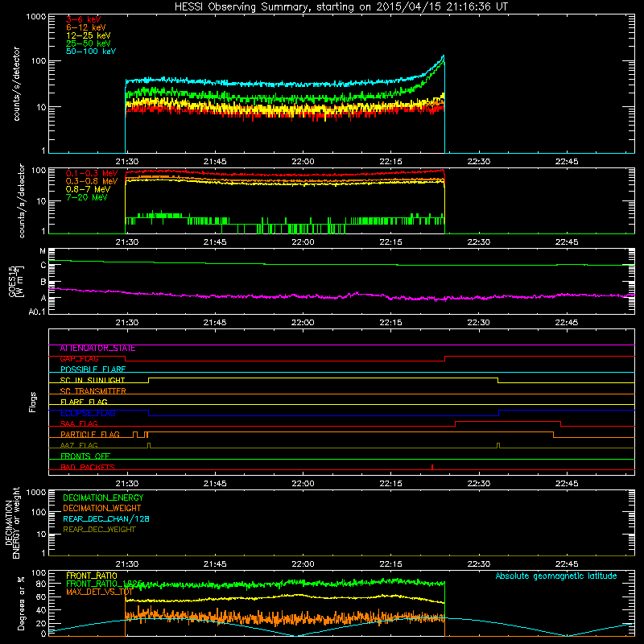Select the PARTICLE_FLAG label
Screen dimensions: 644x644
pyautogui.click(x=90, y=435)
